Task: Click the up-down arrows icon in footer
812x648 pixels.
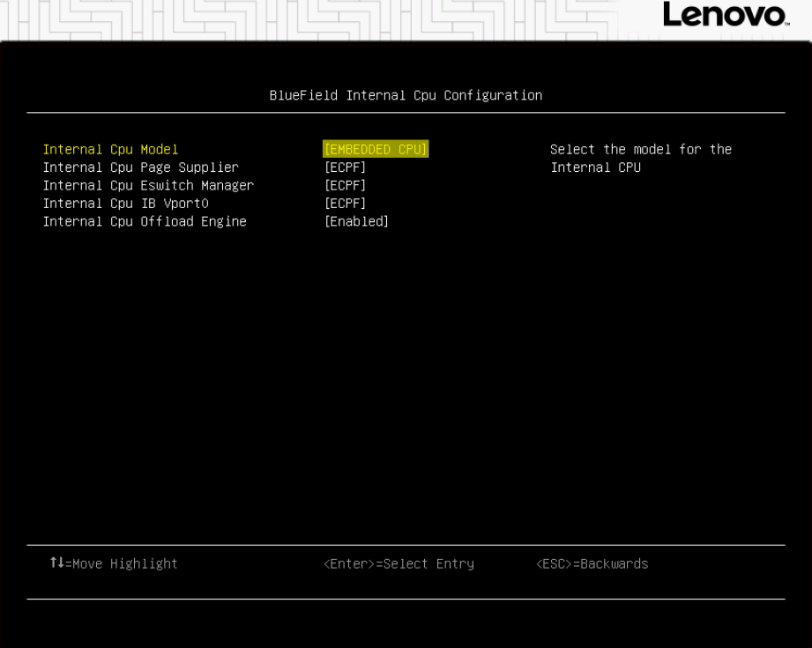Action: pos(57,562)
